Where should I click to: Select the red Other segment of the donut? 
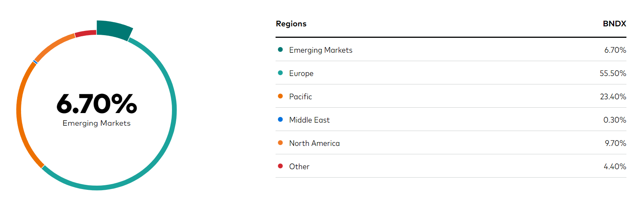[86, 33]
